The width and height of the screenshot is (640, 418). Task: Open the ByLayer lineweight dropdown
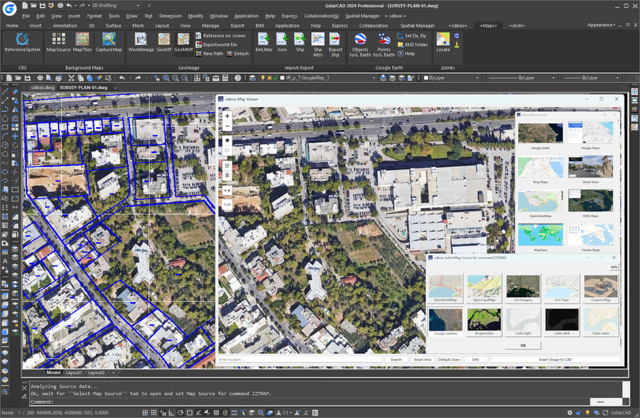point(591,78)
